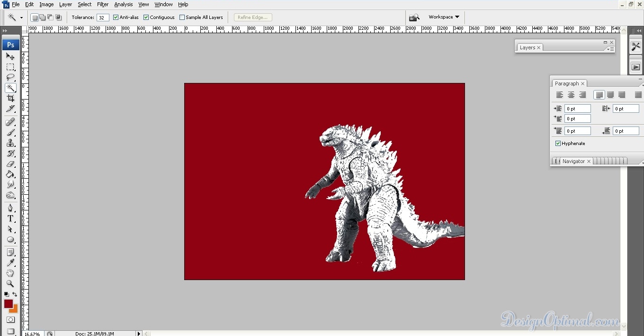Open the Image menu
The image size is (644, 336).
point(46,4)
